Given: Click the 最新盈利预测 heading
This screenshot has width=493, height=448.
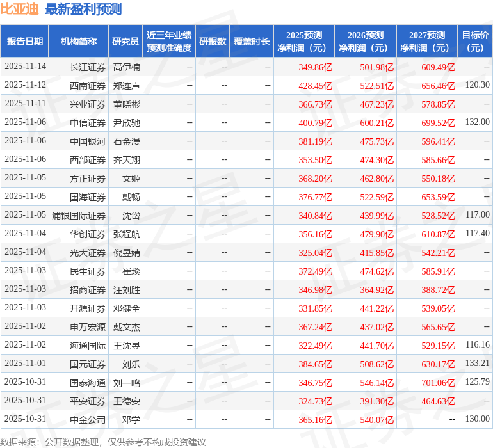Looking at the screenshot, I should (x=83, y=9).
